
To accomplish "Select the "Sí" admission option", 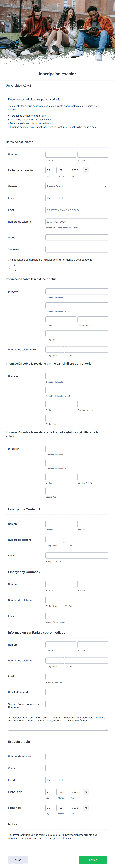I will 9,265.
